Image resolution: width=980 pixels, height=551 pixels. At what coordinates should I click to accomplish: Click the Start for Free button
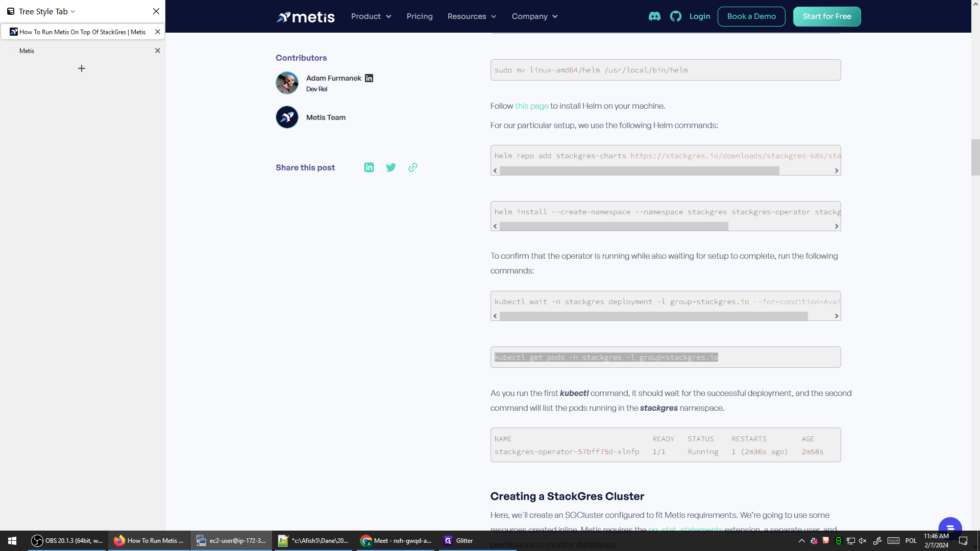(x=827, y=16)
